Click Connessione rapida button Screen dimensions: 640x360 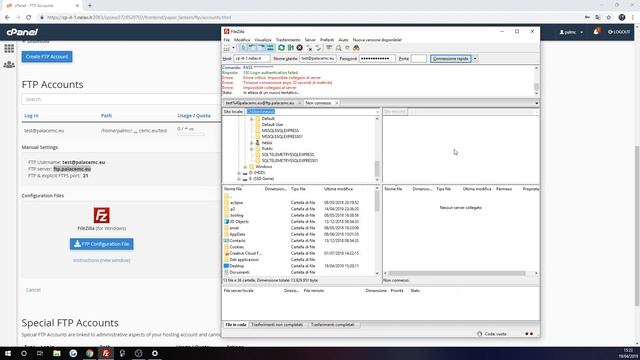coord(451,59)
